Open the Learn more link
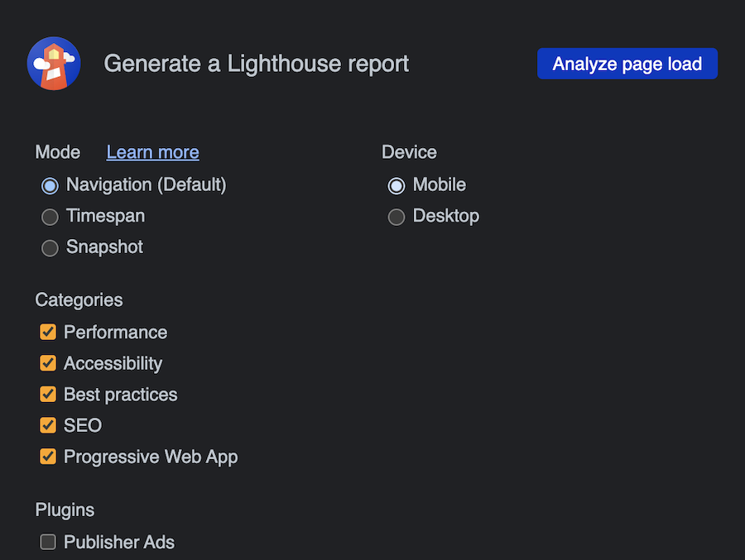 [x=152, y=152]
